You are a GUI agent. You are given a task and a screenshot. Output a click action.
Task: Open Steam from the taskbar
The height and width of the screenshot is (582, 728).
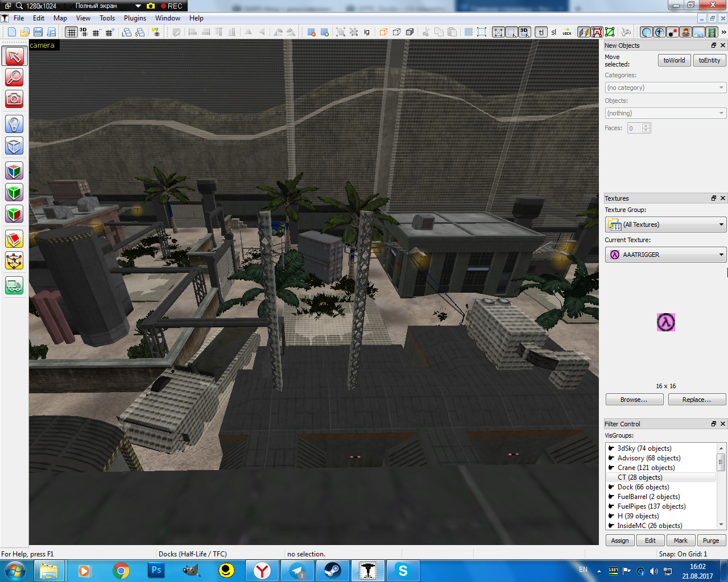[x=333, y=571]
